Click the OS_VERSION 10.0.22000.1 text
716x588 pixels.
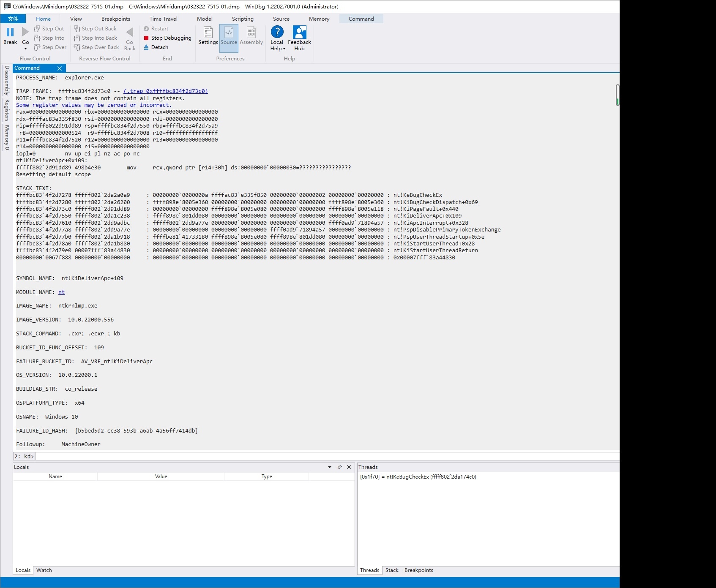(57, 375)
